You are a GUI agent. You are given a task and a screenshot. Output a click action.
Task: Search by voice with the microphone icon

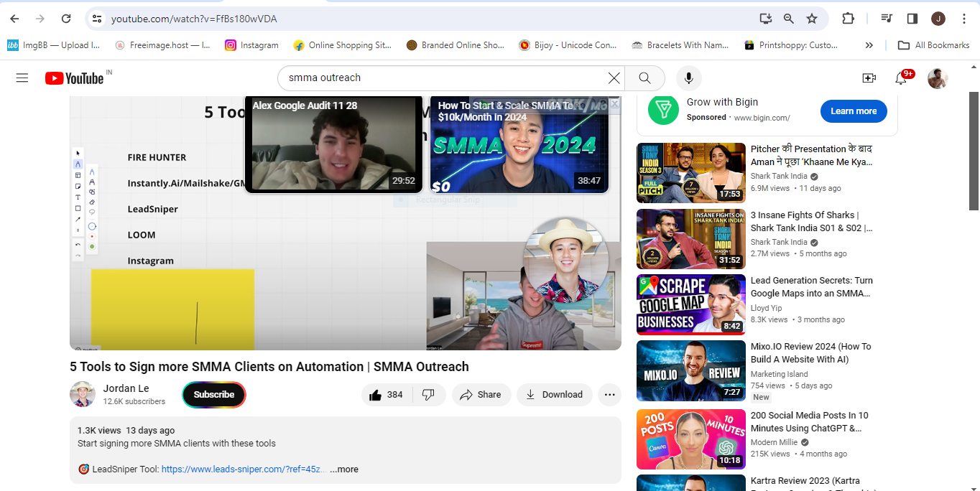pyautogui.click(x=689, y=78)
